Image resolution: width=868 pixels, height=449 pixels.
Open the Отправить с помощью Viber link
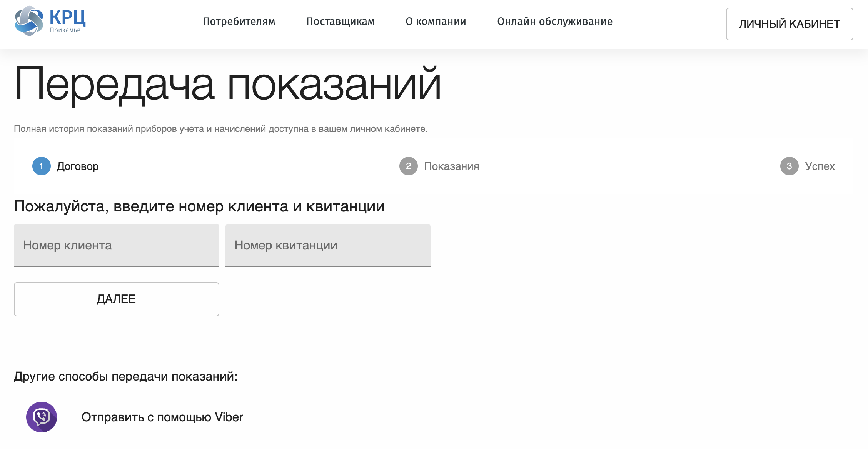[162, 417]
